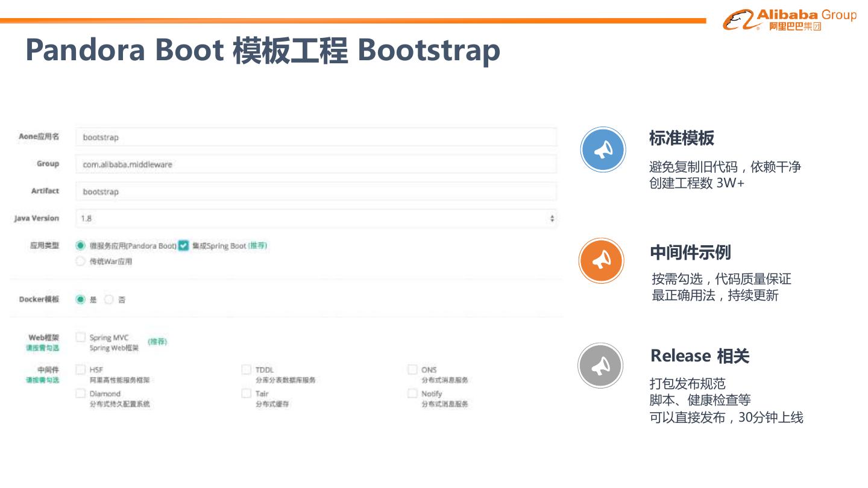Click the orange megaphone icon beside 中间件示例

coord(602,261)
